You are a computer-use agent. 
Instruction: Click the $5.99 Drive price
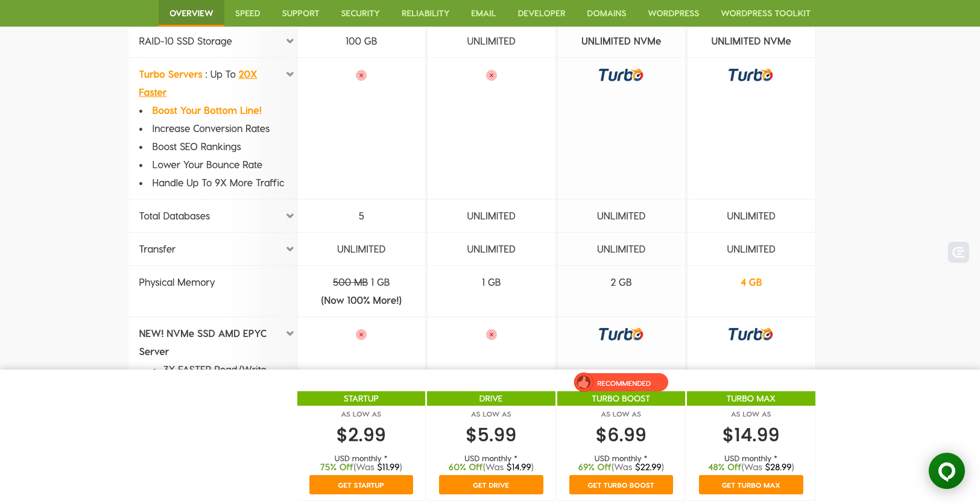(x=491, y=435)
